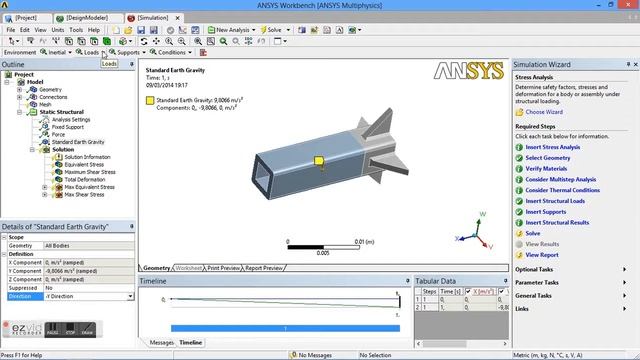This screenshot has width=640, height=360.
Task: Click the Insert Structural Loads link
Action: point(555,201)
